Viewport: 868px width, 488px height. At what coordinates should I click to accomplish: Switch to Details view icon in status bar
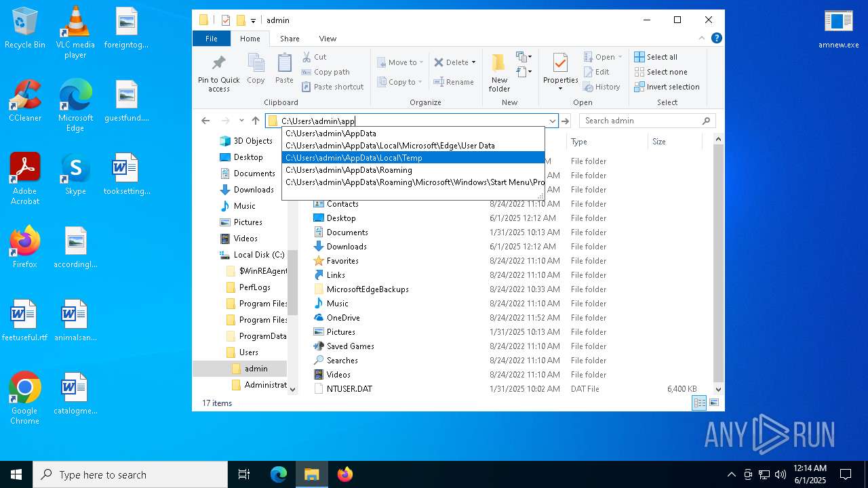[x=699, y=403]
